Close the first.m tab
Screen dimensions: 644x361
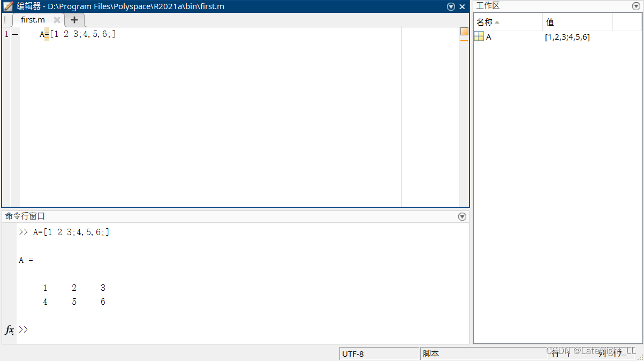click(57, 20)
